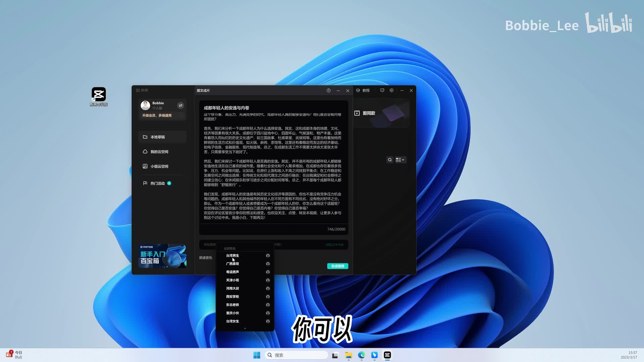This screenshot has width=644, height=362.
Task: Open Microsoft Edge from the taskbar
Action: point(361,355)
